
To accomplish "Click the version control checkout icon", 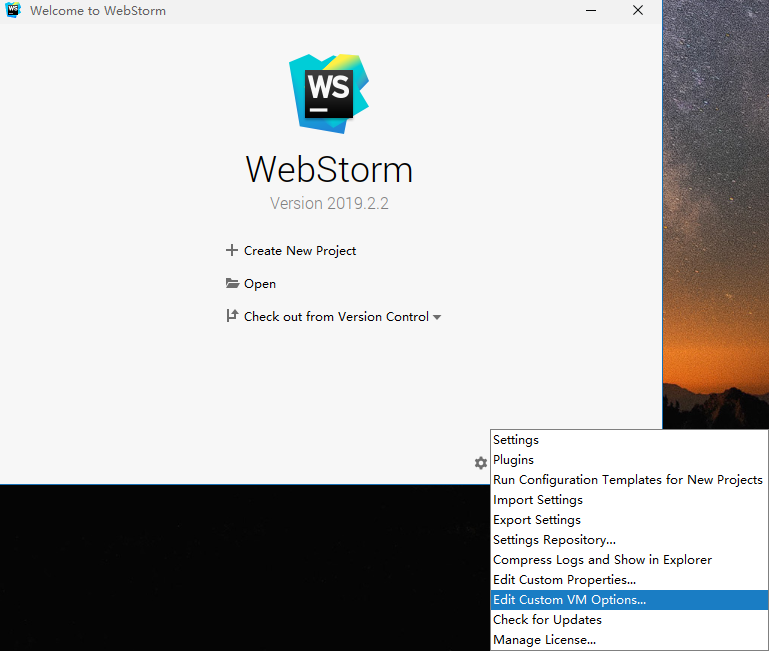I will point(232,316).
